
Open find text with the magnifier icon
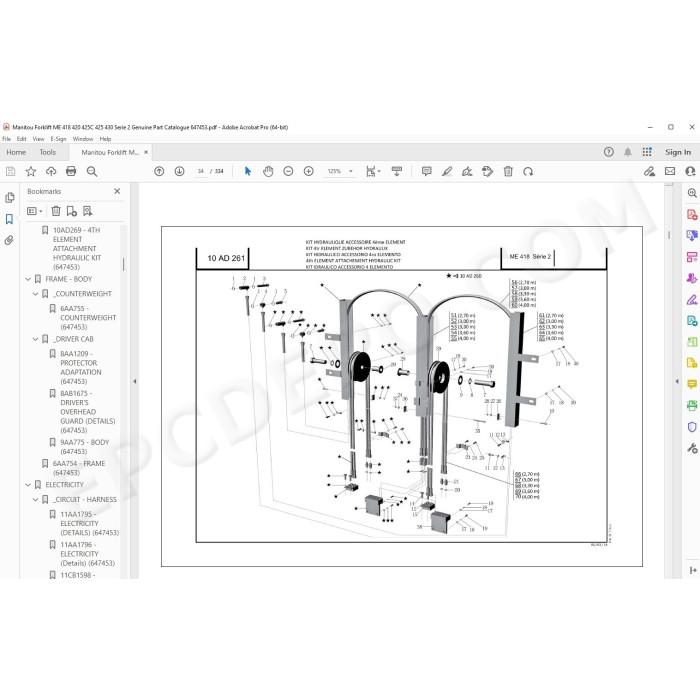[92, 171]
